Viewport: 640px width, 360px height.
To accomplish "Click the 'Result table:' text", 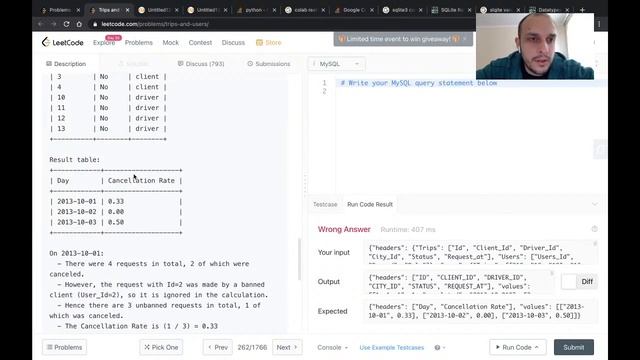I will pos(75,160).
